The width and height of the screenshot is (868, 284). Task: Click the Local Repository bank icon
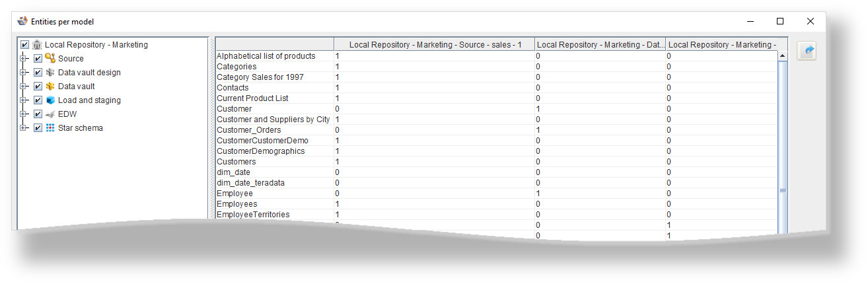point(38,45)
